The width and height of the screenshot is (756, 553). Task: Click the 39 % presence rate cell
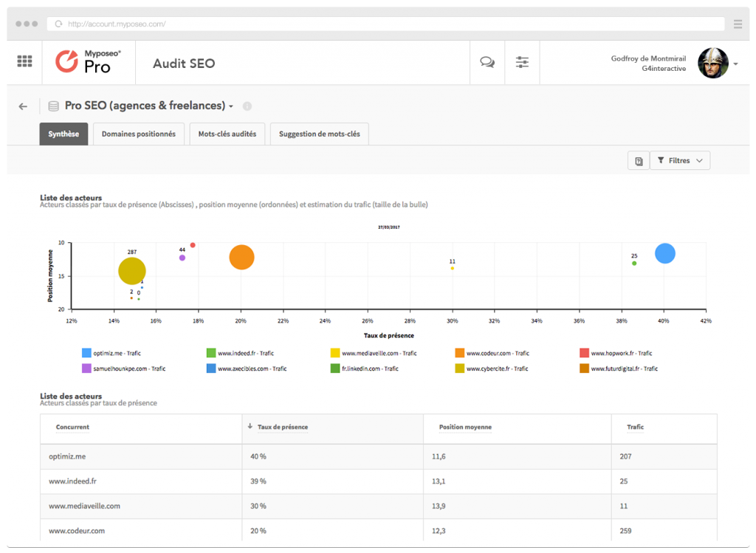pyautogui.click(x=258, y=481)
